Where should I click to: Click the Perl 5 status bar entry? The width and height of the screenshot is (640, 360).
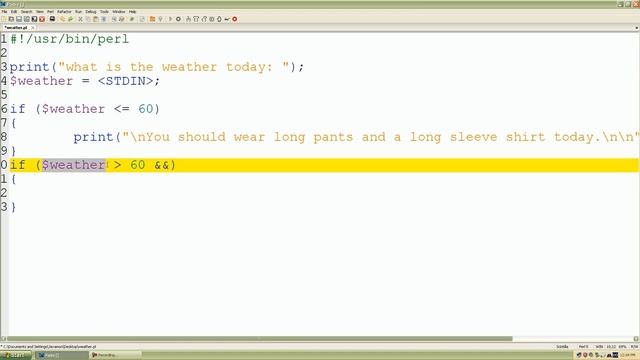pos(584,347)
